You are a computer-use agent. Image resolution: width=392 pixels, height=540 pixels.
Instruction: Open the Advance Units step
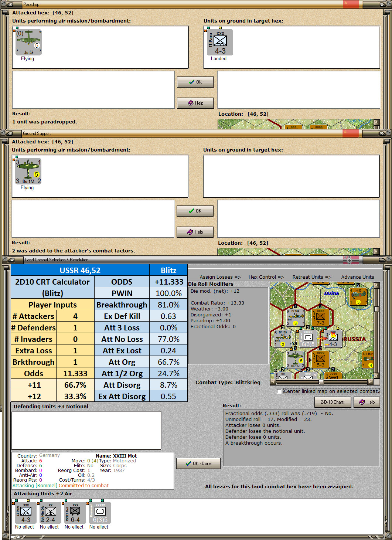[x=358, y=277]
